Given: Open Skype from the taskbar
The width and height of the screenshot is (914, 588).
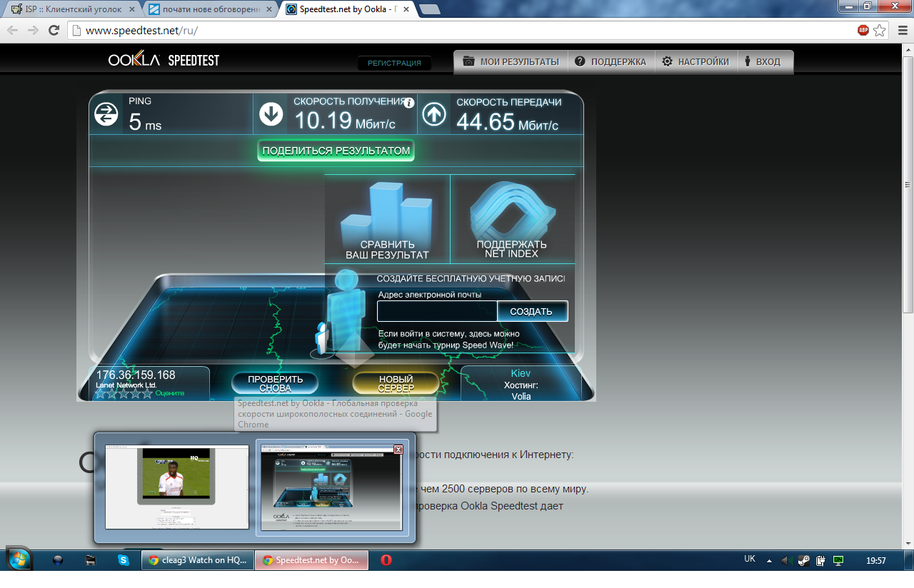Looking at the screenshot, I should tap(124, 561).
